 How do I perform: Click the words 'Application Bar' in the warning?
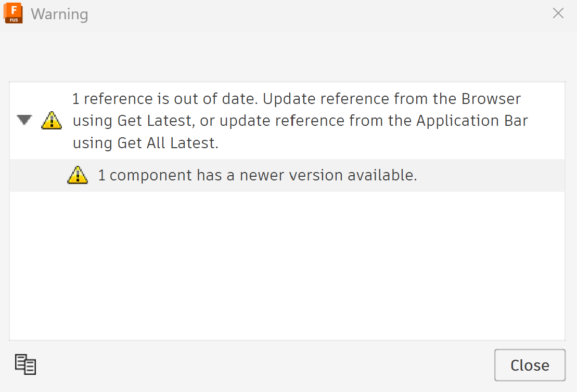(x=472, y=121)
